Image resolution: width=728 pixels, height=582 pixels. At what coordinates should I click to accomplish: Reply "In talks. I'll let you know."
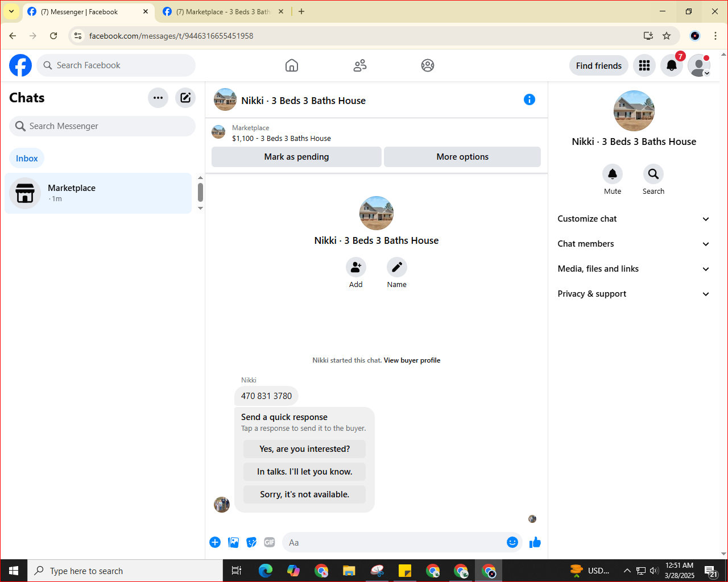(305, 472)
